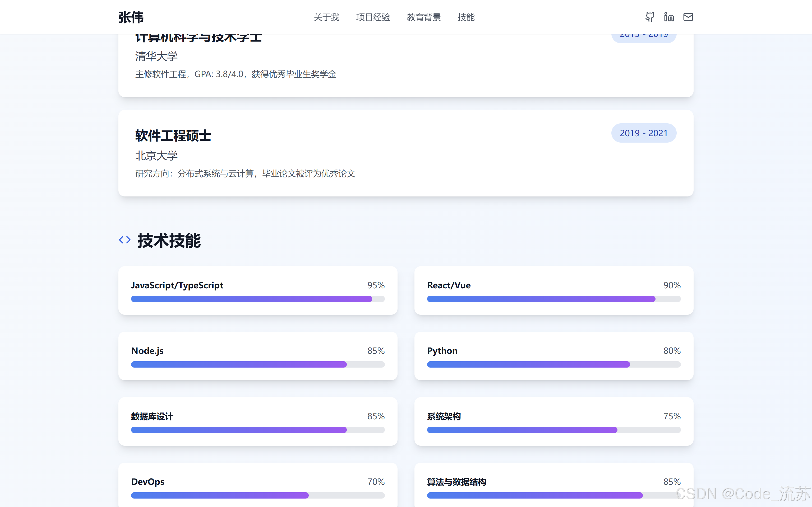This screenshot has height=507, width=812.
Task: Click the Node.js skill progress bar
Action: click(x=257, y=364)
